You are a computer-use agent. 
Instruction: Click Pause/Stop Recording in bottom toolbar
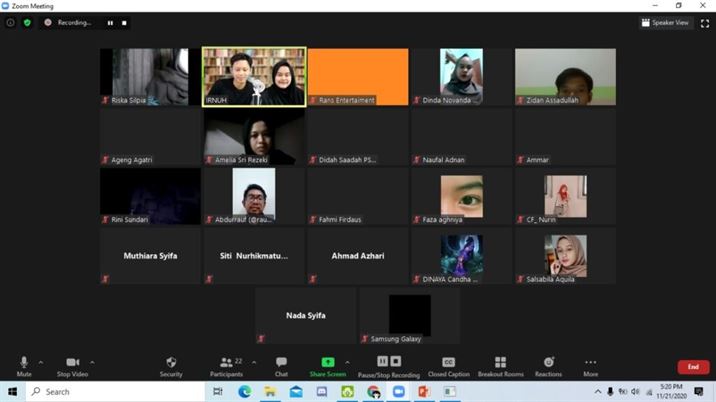tap(389, 365)
